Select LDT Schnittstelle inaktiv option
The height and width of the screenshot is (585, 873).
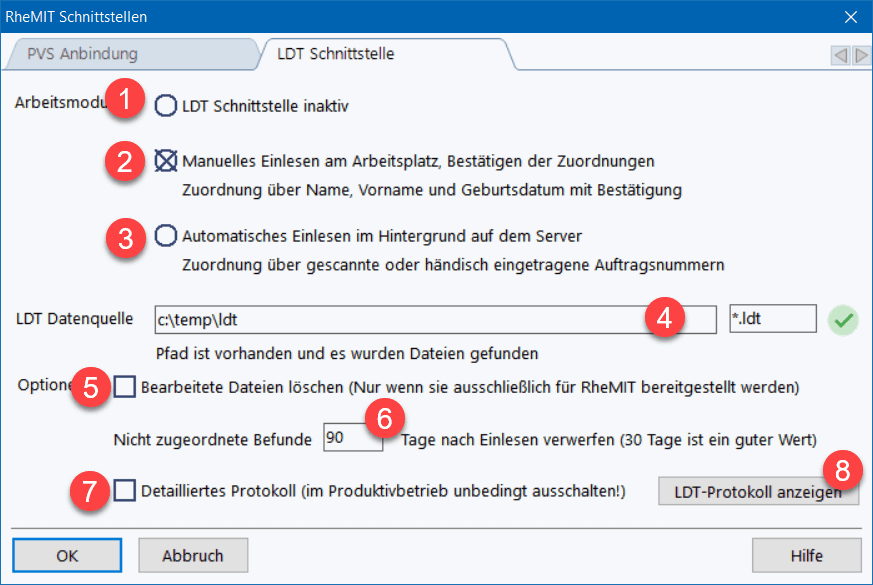(x=166, y=105)
